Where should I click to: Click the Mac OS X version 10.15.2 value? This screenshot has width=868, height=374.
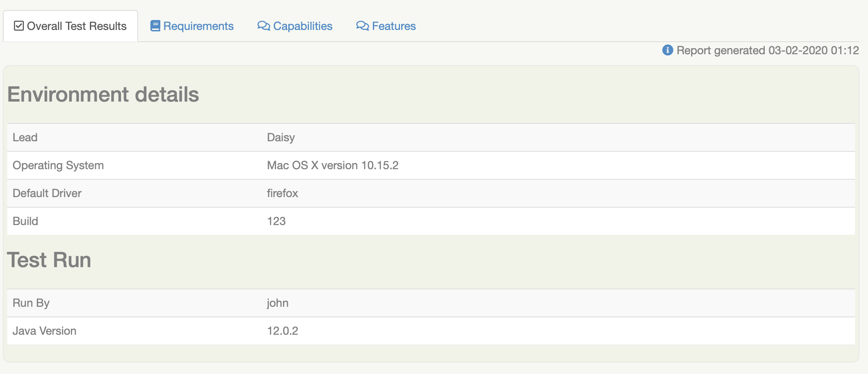[x=332, y=166]
